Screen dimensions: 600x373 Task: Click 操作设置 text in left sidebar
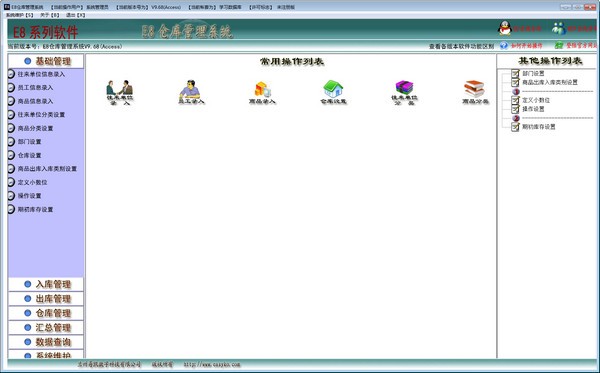coord(29,196)
